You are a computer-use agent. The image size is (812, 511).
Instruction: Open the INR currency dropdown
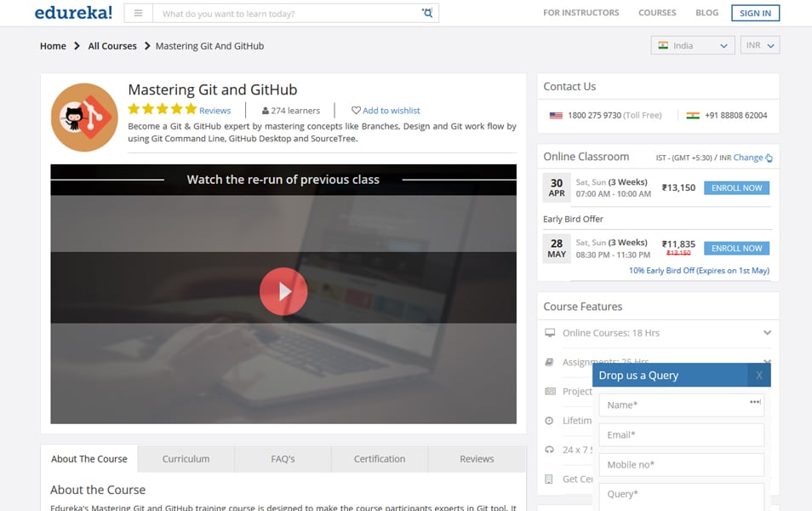pyautogui.click(x=760, y=46)
